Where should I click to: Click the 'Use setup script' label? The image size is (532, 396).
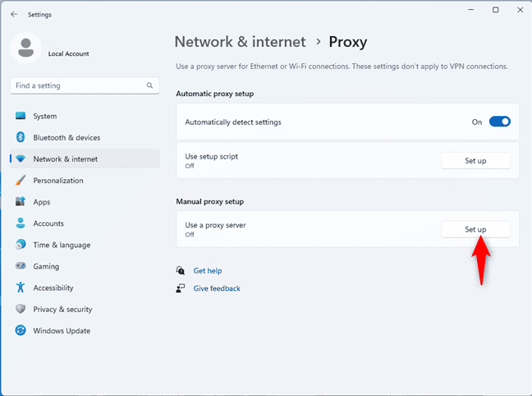point(211,157)
